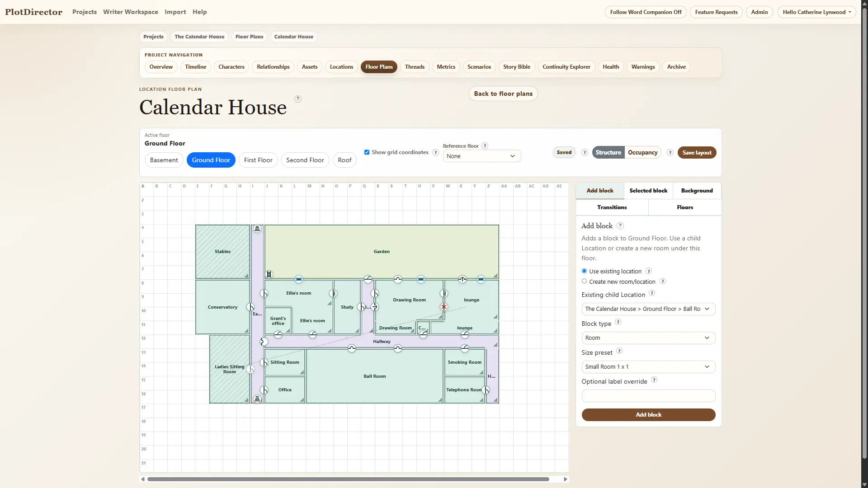Click the window marker above Ellie's room

(299, 279)
